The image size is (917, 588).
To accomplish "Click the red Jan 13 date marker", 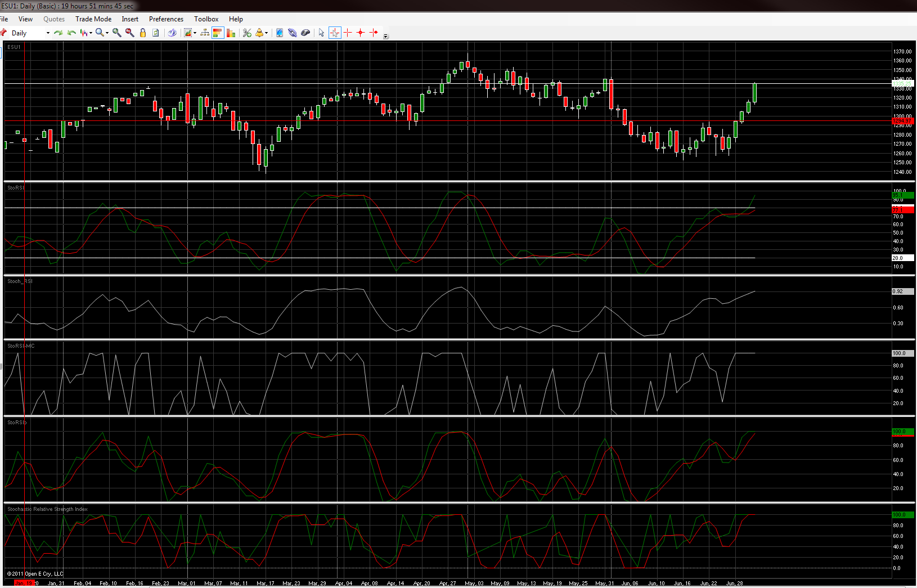I will [24, 583].
